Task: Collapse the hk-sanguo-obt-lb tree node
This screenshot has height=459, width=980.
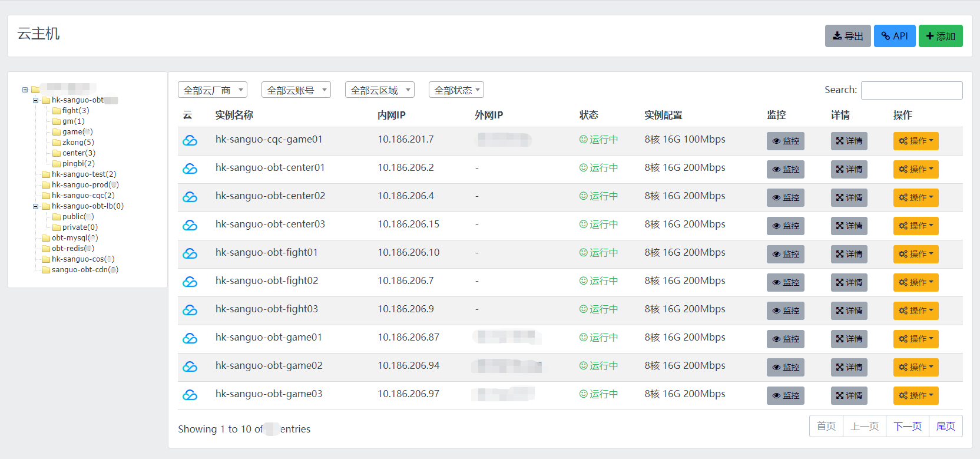Action: (35, 206)
